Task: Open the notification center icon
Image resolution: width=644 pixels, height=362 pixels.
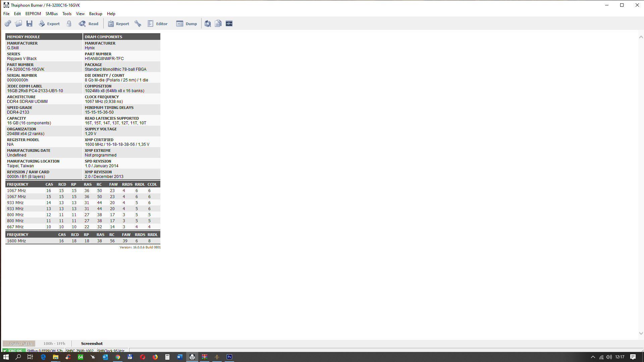Action: [633, 357]
